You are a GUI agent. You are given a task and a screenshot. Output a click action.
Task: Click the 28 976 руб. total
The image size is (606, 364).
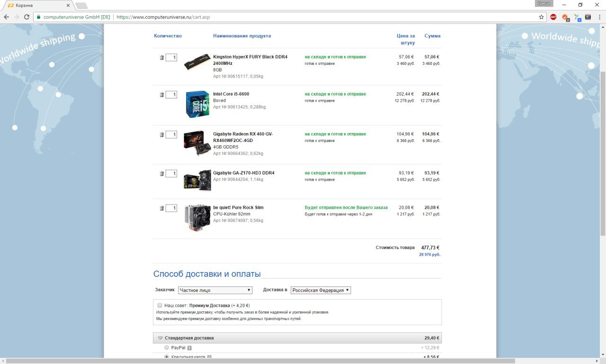click(x=429, y=255)
